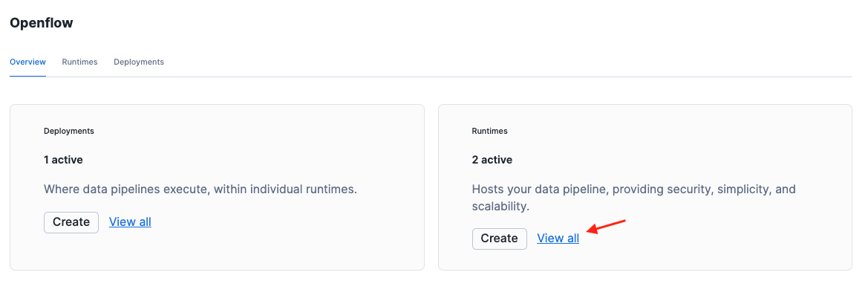Image resolution: width=868 pixels, height=301 pixels.
Task: Open View all link for Deployments
Action: 130,222
